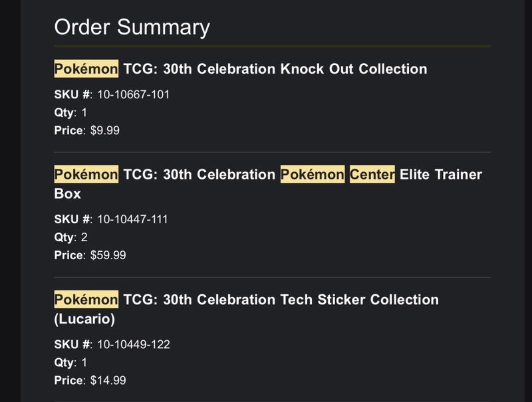The image size is (532, 402).
Task: Click the (Lucario) text
Action: (x=84, y=320)
